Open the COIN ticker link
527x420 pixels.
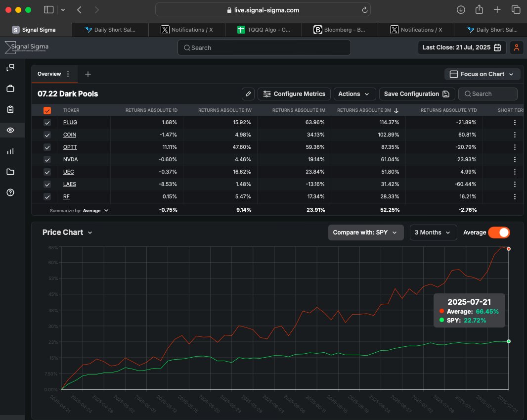click(x=70, y=135)
